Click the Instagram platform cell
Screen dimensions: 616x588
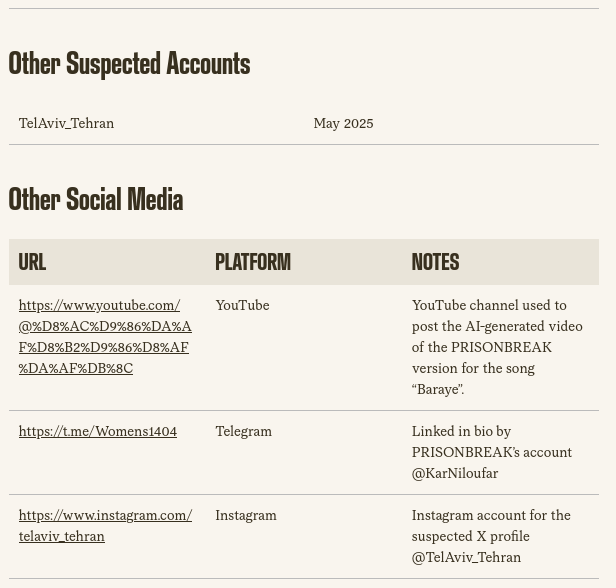pyautogui.click(x=246, y=515)
